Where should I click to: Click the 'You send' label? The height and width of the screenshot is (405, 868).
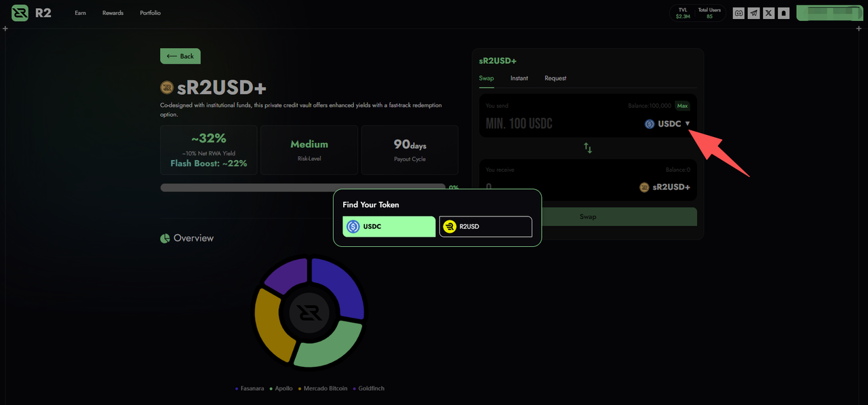pyautogui.click(x=497, y=106)
